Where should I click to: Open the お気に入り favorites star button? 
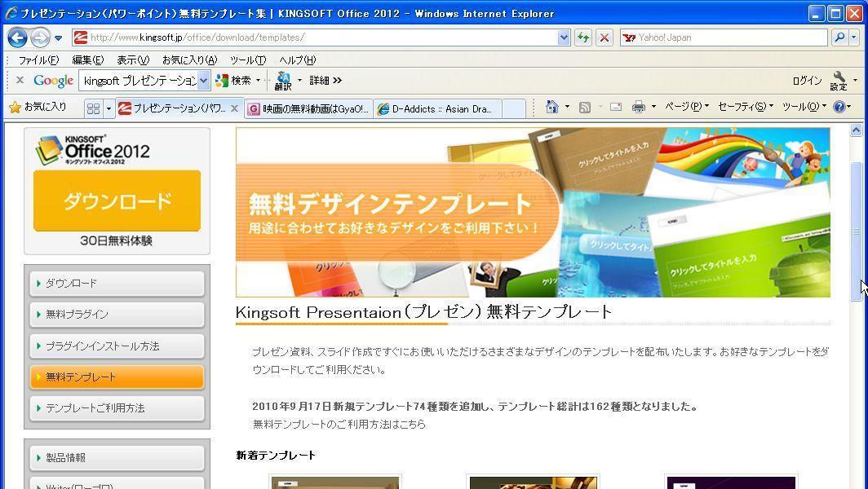tap(38, 107)
